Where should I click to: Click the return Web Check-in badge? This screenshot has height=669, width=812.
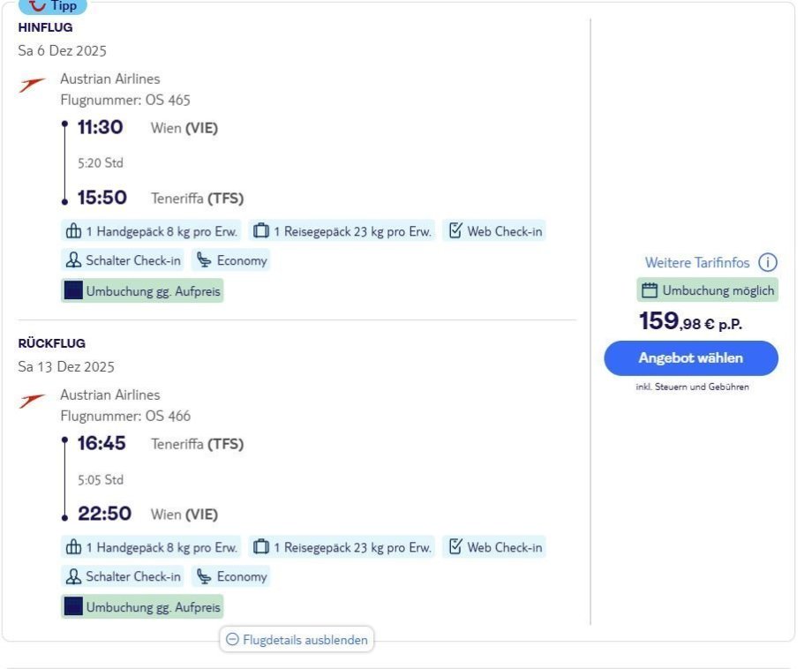pos(495,547)
